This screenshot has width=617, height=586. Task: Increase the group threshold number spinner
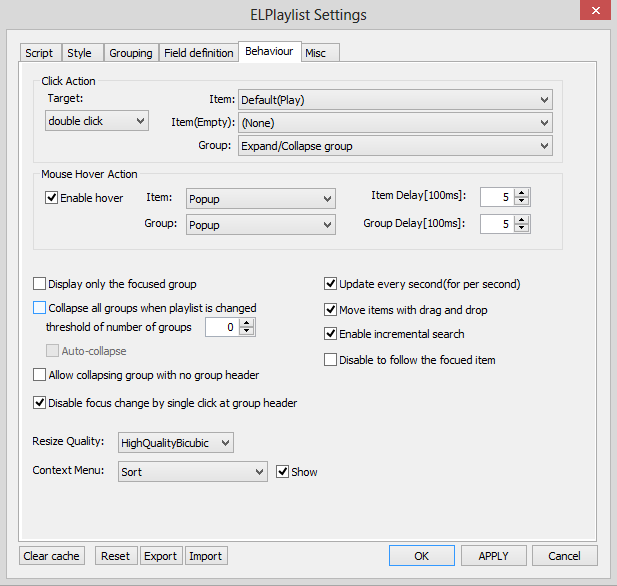pyautogui.click(x=247, y=322)
